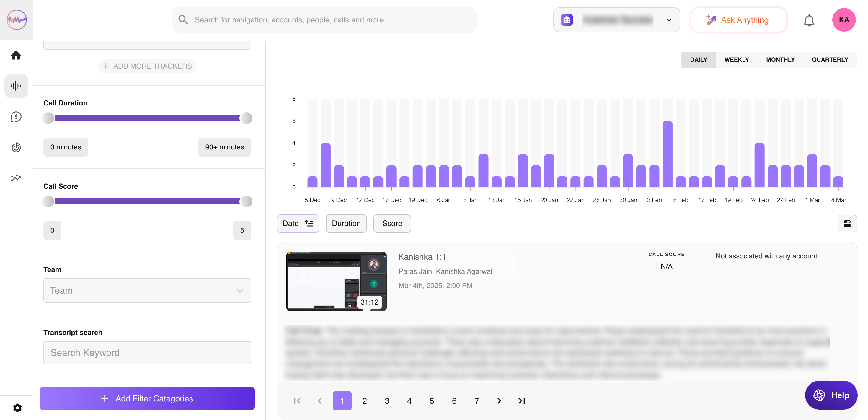
Task: Go to Home in sidebar
Action: coord(16,55)
